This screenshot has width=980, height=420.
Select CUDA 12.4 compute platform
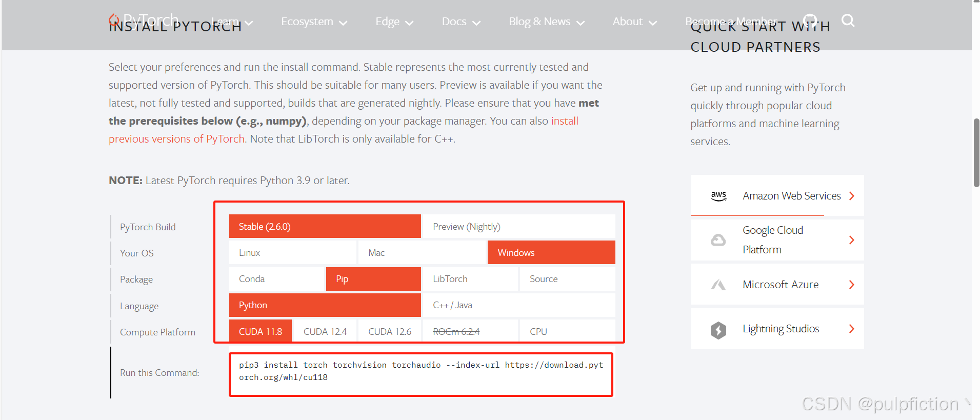click(x=325, y=331)
